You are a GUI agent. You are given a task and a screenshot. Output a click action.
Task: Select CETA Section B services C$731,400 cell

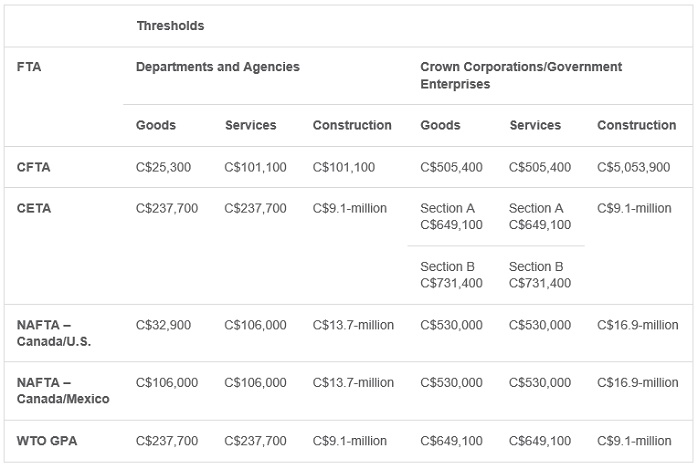540,275
